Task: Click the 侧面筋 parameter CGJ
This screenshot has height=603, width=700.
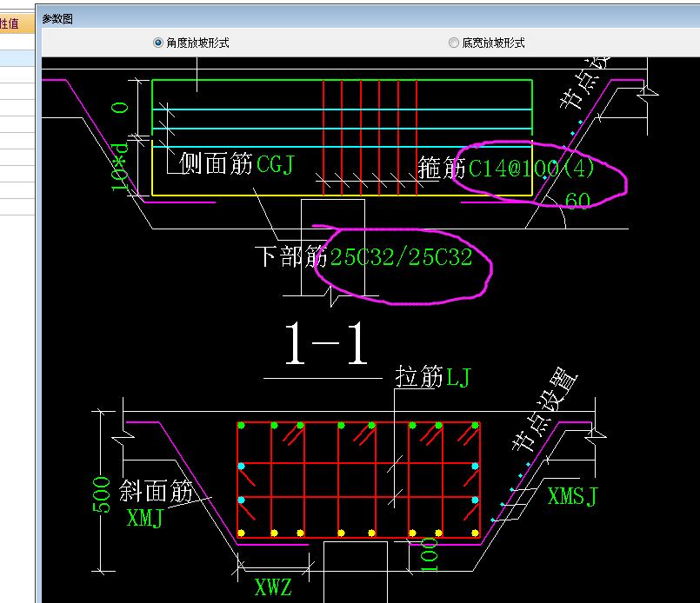Action: pos(275,163)
